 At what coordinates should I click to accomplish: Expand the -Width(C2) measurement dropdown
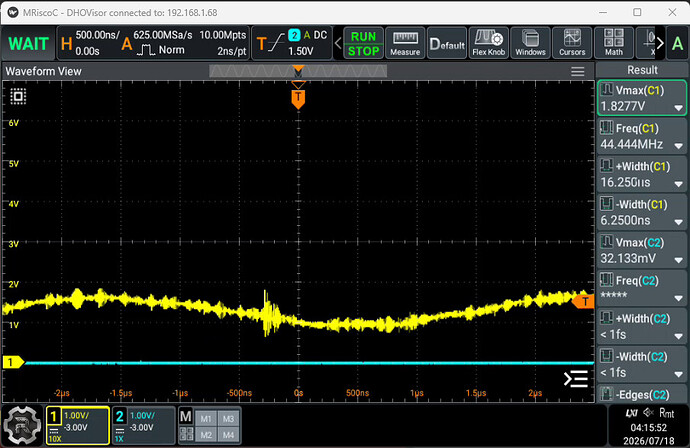coord(678,375)
